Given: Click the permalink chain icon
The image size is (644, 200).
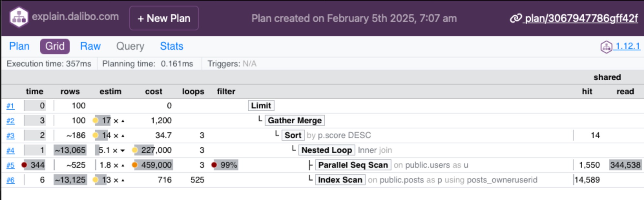Looking at the screenshot, I should click(x=516, y=18).
